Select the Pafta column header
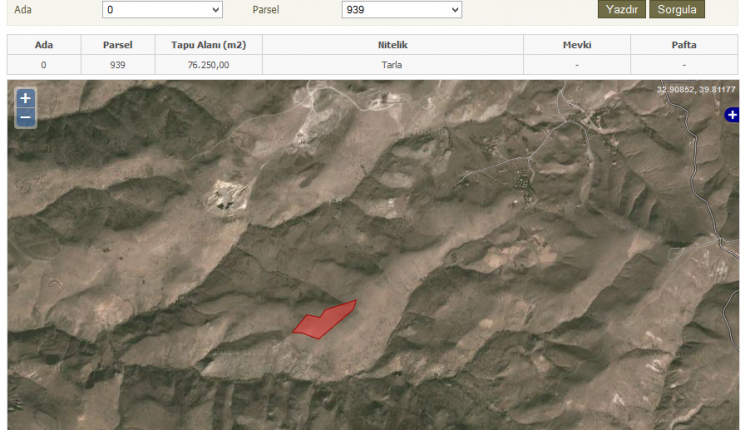Image resolution: width=750 pixels, height=430 pixels. pyautogui.click(x=684, y=45)
